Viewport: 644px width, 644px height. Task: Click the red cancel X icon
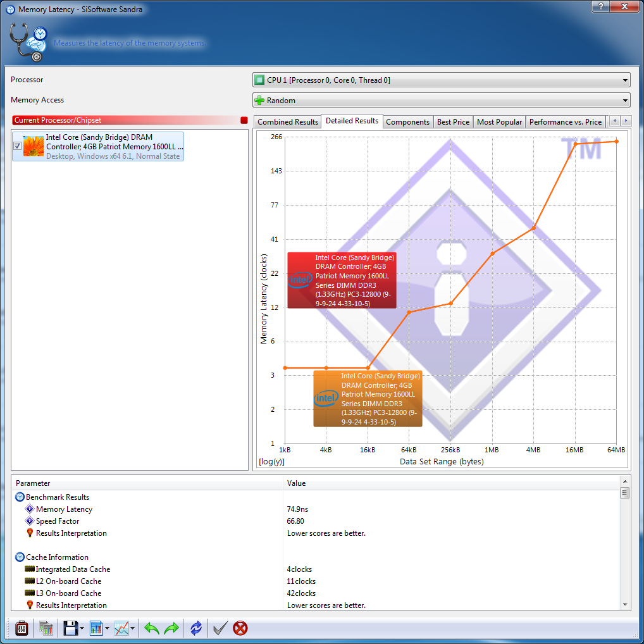click(x=240, y=628)
